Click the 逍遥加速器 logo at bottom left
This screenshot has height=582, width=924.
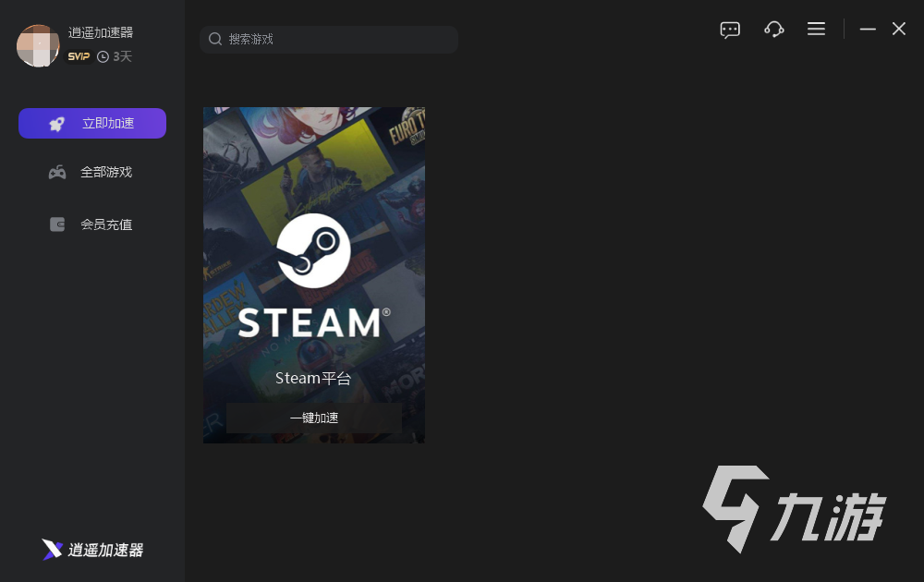92,550
